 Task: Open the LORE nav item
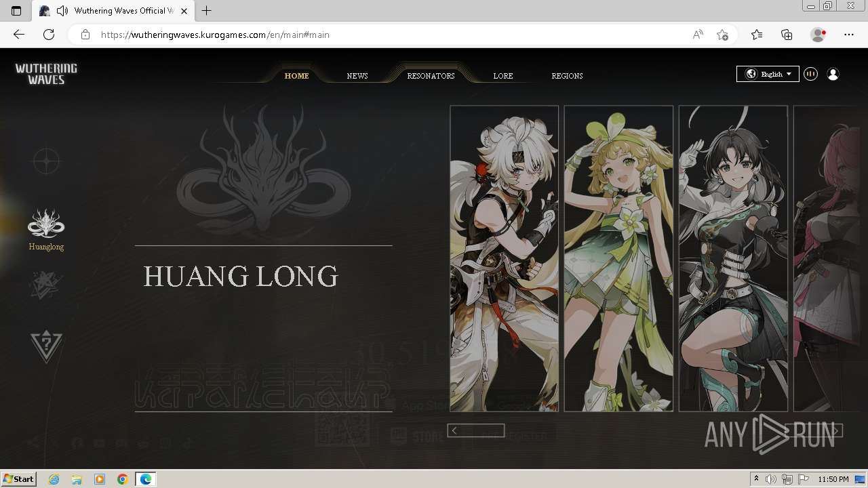click(503, 76)
